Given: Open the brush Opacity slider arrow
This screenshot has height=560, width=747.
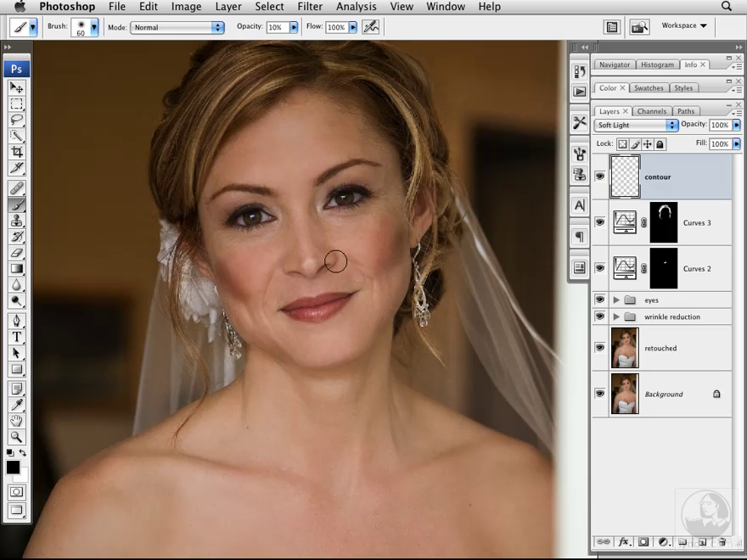Looking at the screenshot, I should tap(294, 28).
